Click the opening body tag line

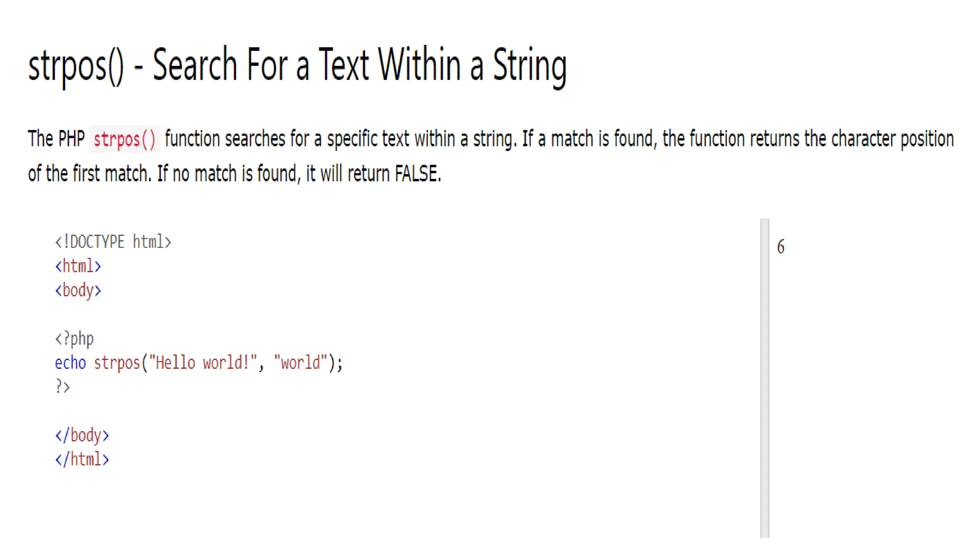click(x=78, y=290)
